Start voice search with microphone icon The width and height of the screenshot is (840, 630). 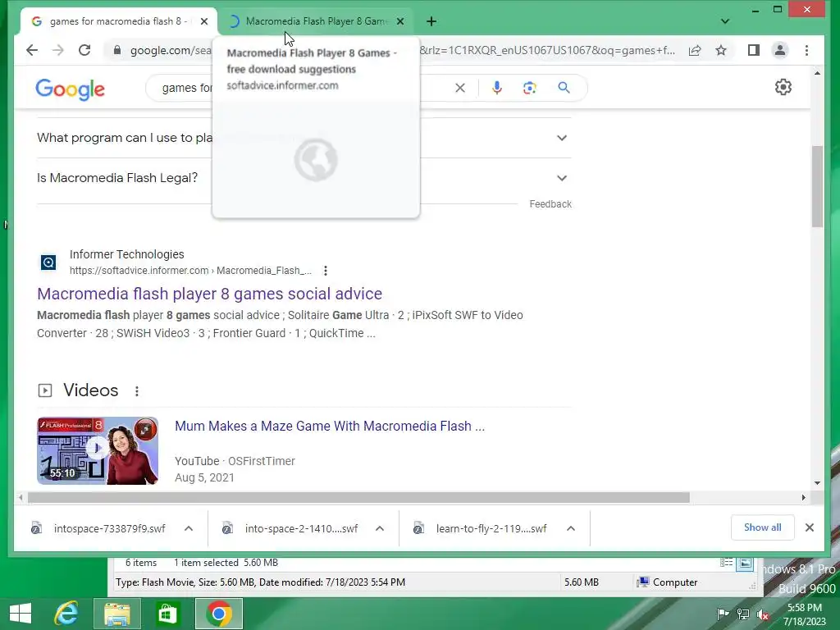[496, 88]
